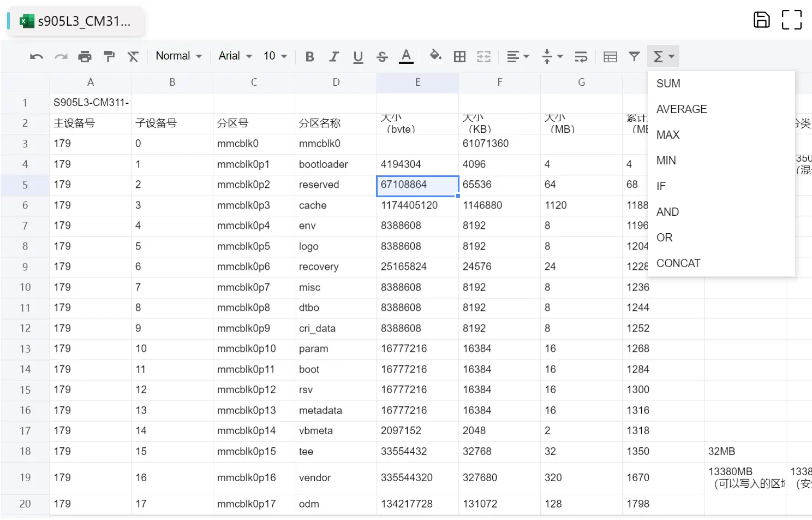Open the fill color picker

click(435, 56)
